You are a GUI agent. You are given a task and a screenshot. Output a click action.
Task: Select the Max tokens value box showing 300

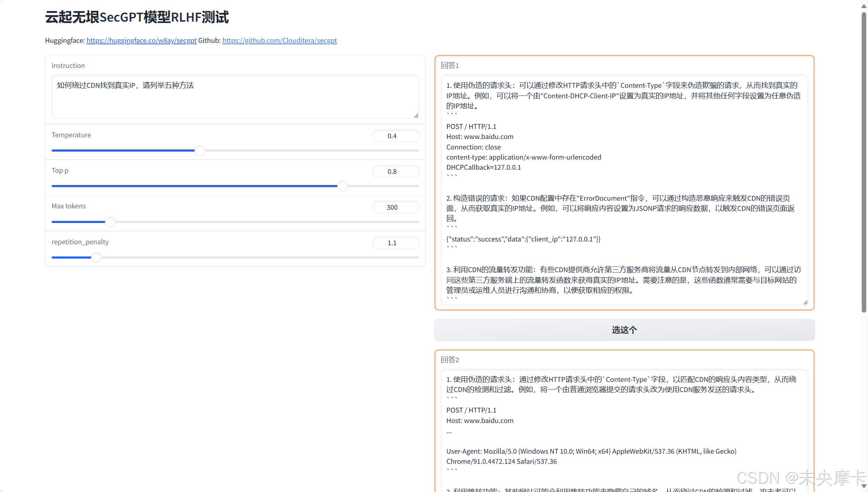[395, 207]
